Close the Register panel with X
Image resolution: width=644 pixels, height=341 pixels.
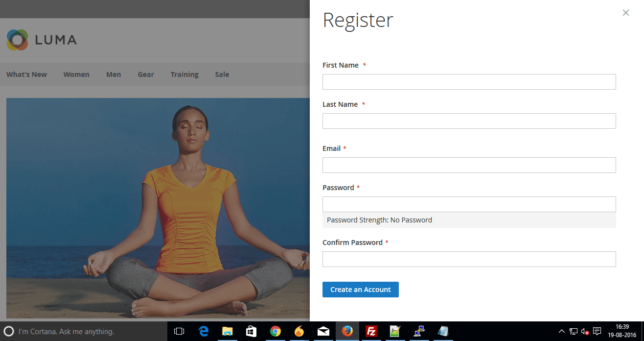[625, 13]
